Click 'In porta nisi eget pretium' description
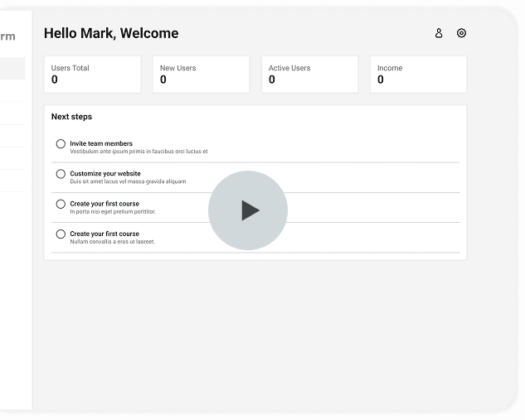This screenshot has height=420, width=525. [x=113, y=212]
